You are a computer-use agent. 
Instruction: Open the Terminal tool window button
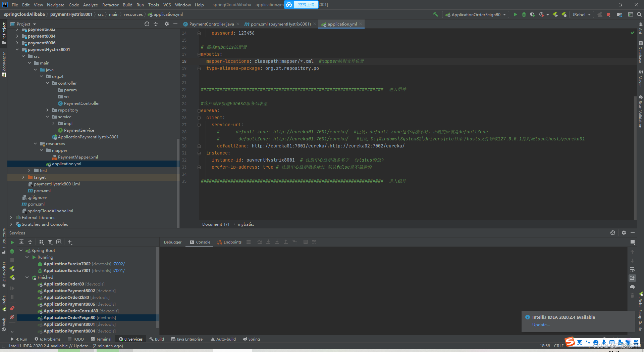pos(101,339)
